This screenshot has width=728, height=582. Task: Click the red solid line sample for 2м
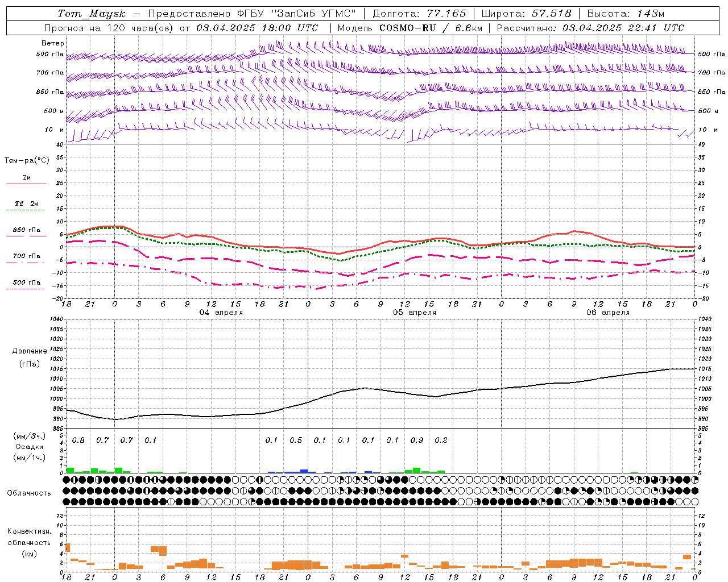[26, 184]
